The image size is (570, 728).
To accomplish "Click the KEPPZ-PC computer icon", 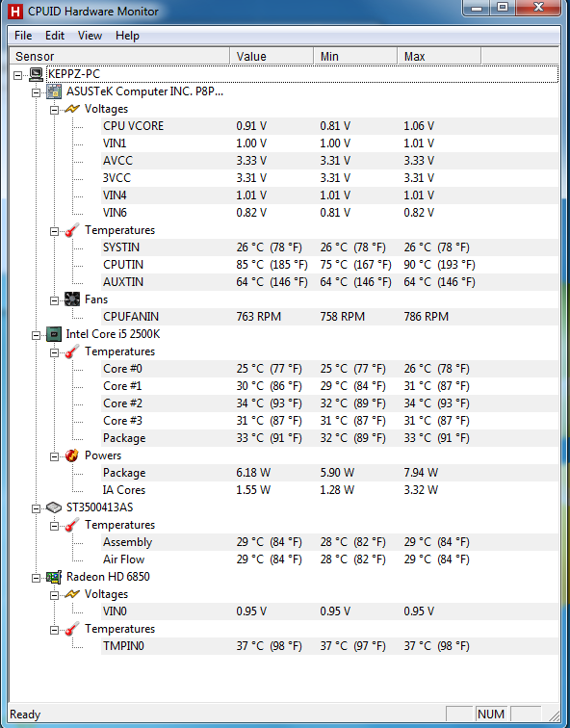I will 37,74.
